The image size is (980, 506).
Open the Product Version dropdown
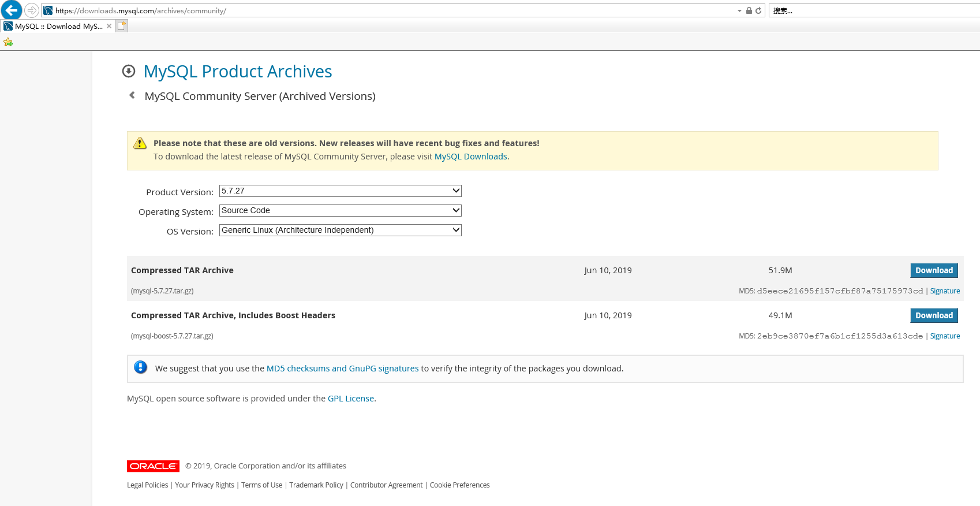(x=341, y=191)
